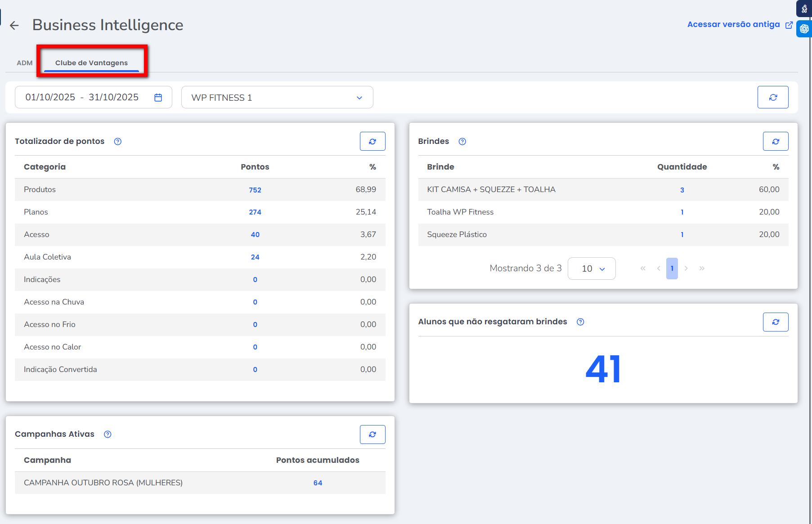Show help for Campanhas Ativas
The image size is (812, 524).
click(108, 434)
